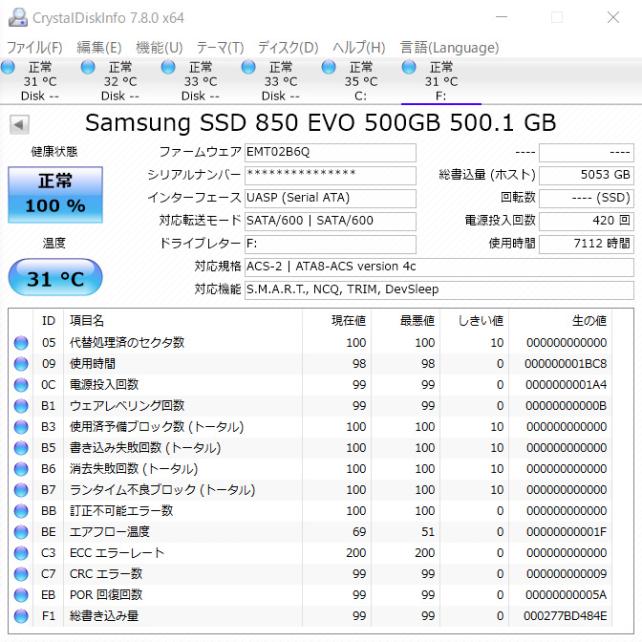Click the blue status icon for attribute F1
This screenshot has width=642, height=642.
(x=21, y=616)
